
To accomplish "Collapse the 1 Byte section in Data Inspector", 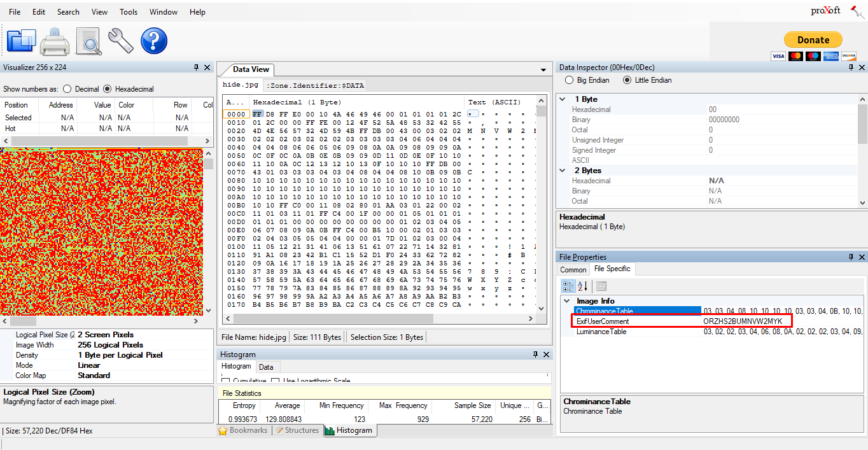I will [x=564, y=99].
